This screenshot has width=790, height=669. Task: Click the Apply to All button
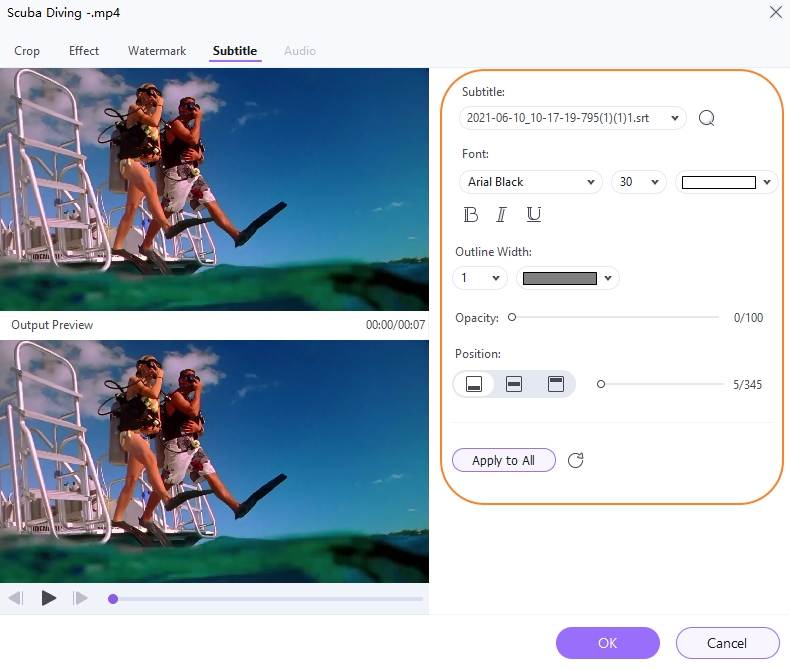click(x=503, y=460)
